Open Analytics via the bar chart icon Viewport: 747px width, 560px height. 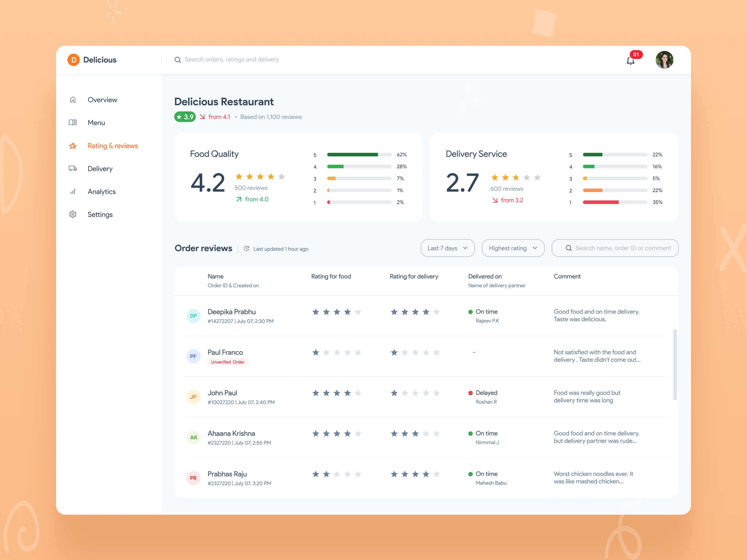(x=73, y=191)
